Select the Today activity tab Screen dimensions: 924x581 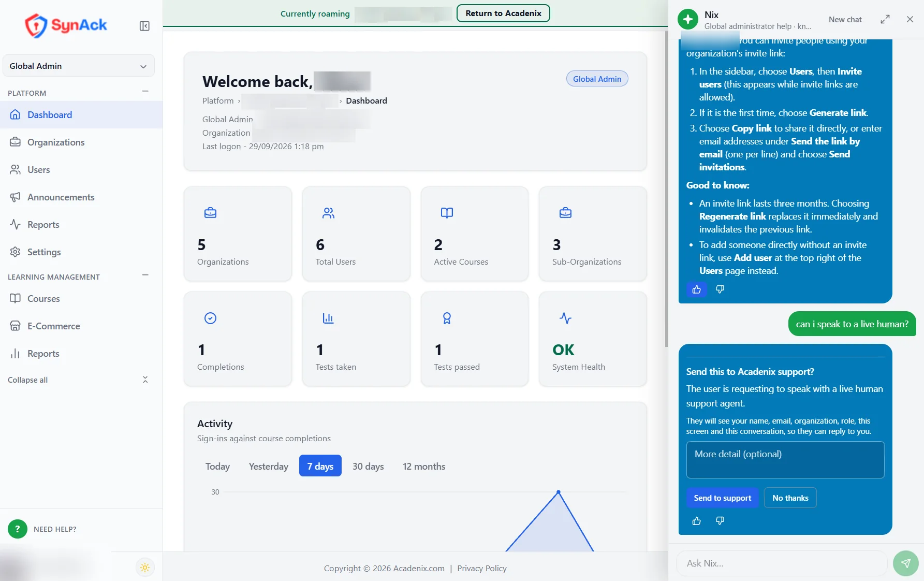pyautogui.click(x=217, y=466)
